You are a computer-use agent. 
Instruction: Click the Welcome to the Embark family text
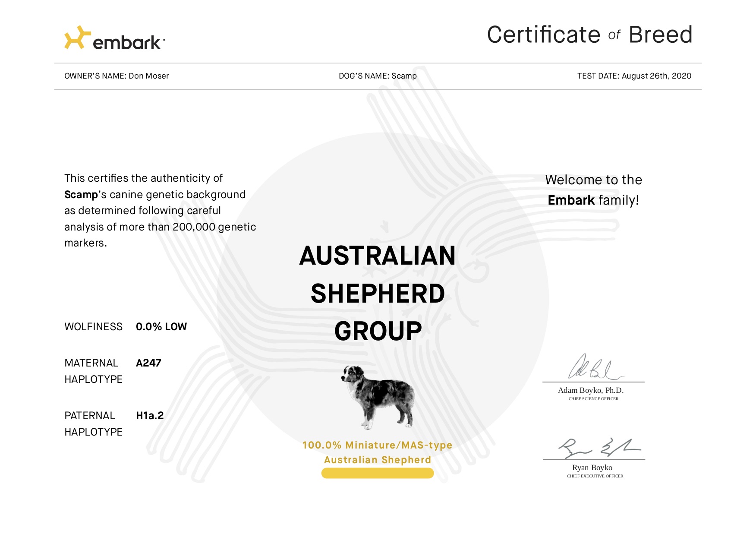(x=593, y=190)
